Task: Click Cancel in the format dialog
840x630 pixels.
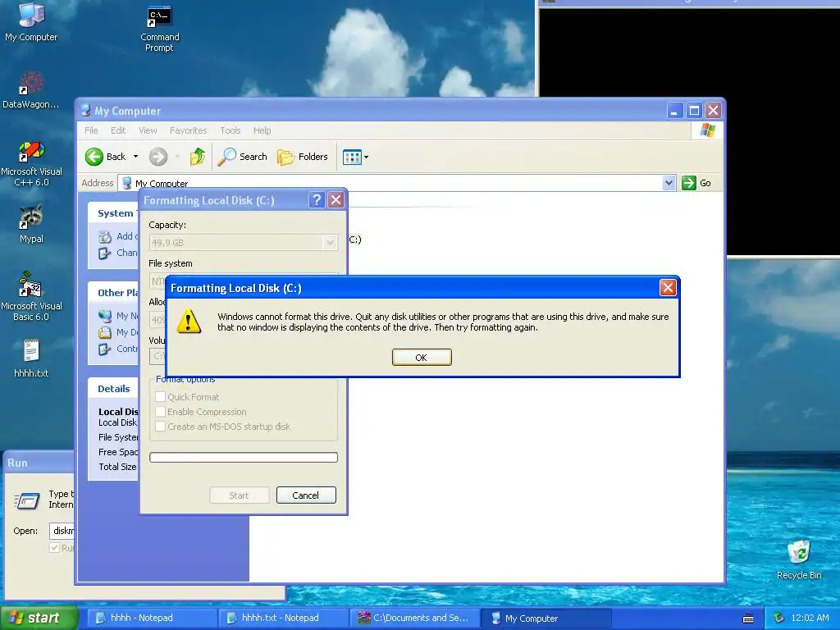Action: click(306, 495)
